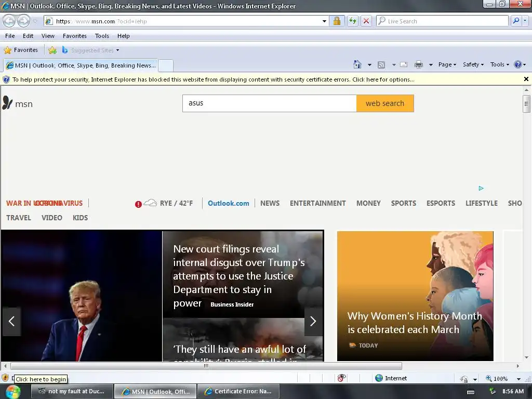Open the Safety command bar menu
The width and height of the screenshot is (532, 399).
point(473,64)
